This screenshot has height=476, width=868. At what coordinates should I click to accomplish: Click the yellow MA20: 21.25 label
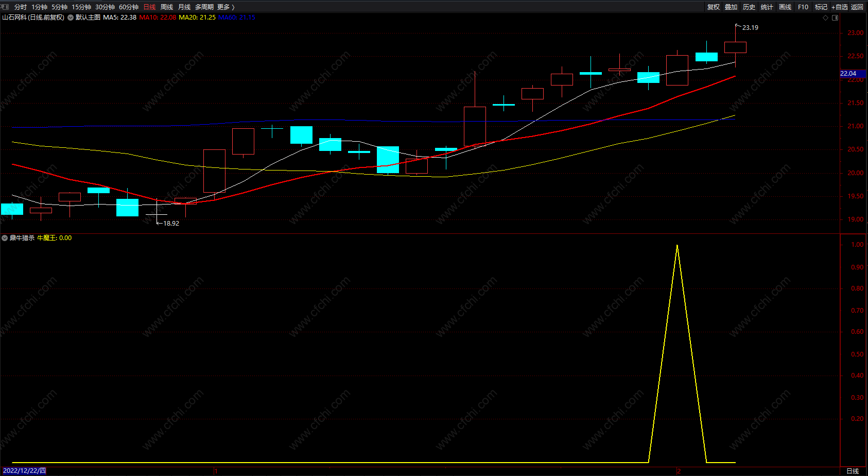click(x=197, y=18)
